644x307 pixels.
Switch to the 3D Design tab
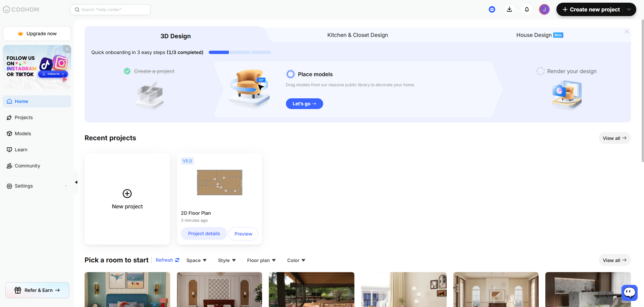[176, 36]
